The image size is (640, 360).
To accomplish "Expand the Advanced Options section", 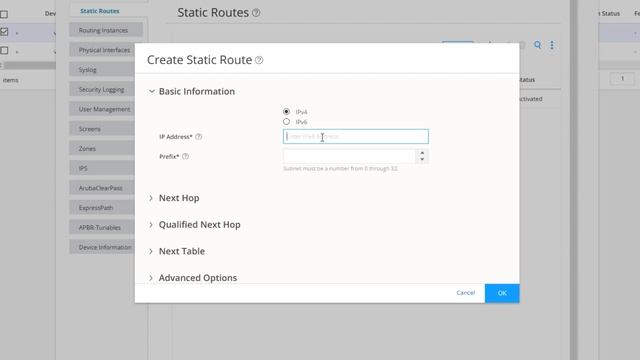I will click(x=151, y=278).
